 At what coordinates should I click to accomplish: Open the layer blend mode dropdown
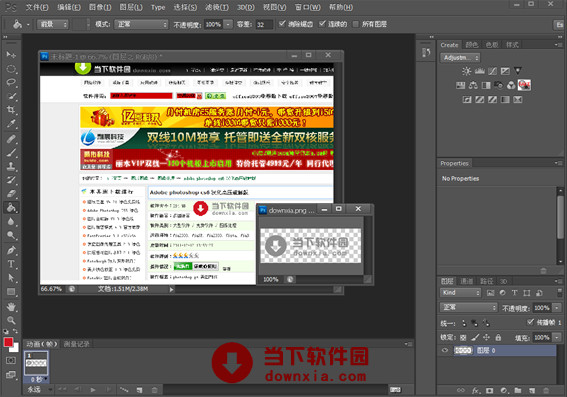(x=469, y=307)
